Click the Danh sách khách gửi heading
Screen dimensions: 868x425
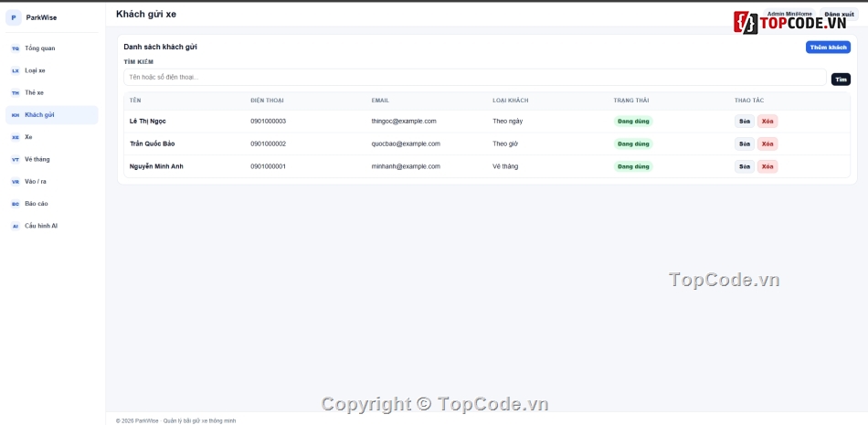[x=161, y=48]
